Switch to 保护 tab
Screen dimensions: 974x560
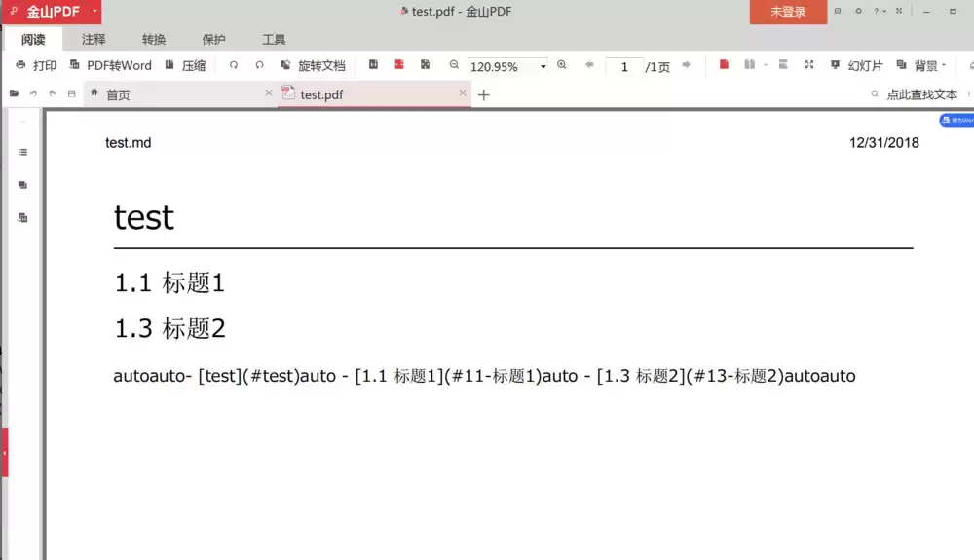click(x=213, y=40)
